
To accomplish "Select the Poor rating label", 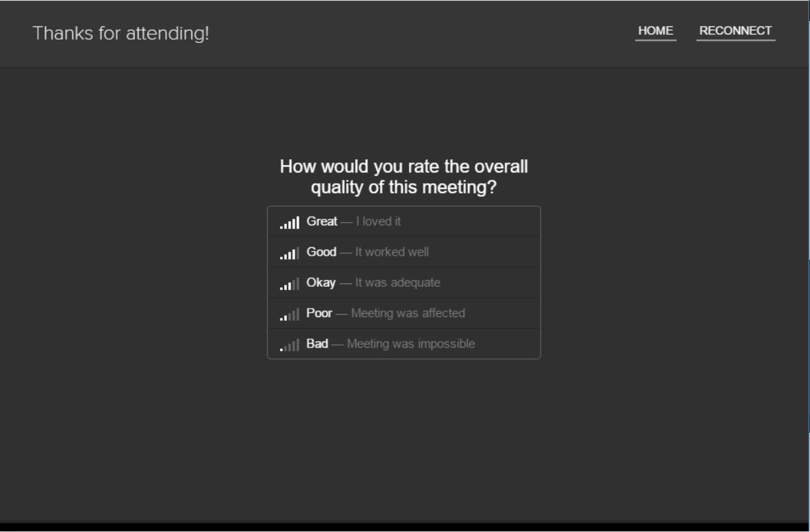I will (x=319, y=313).
